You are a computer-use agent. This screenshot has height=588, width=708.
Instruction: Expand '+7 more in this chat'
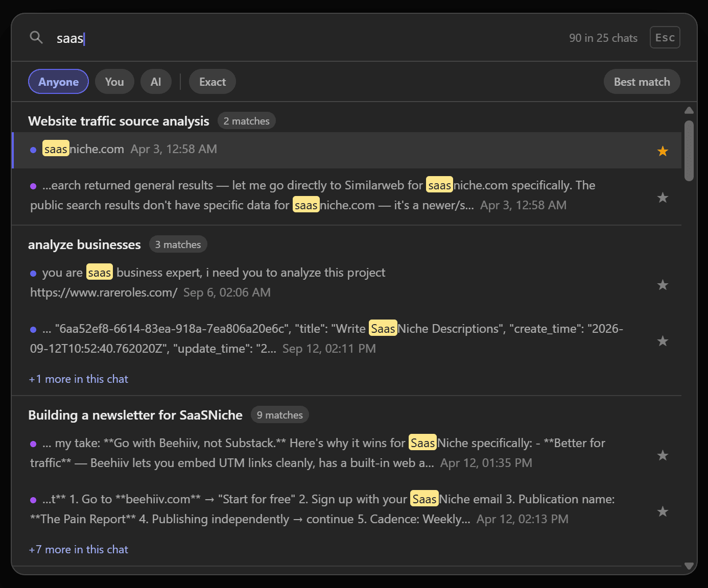pos(78,549)
